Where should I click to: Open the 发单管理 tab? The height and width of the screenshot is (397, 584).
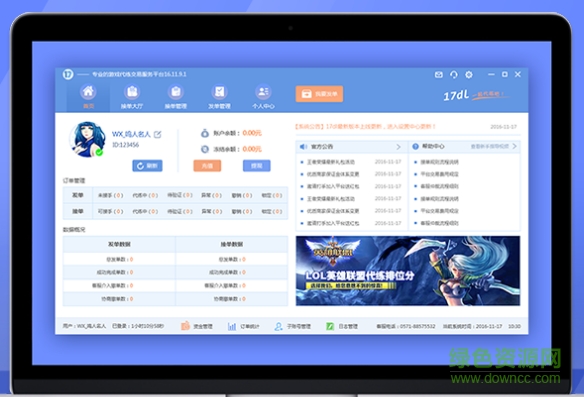tap(219, 97)
